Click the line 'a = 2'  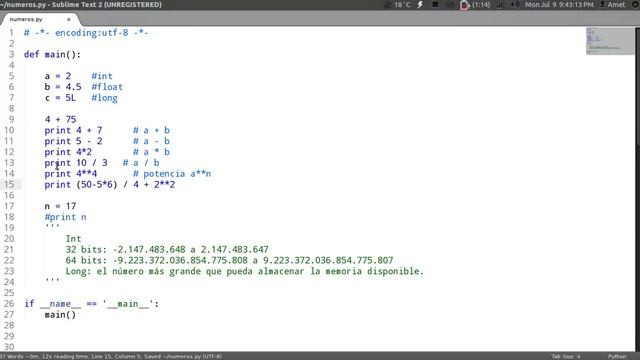tap(58, 76)
